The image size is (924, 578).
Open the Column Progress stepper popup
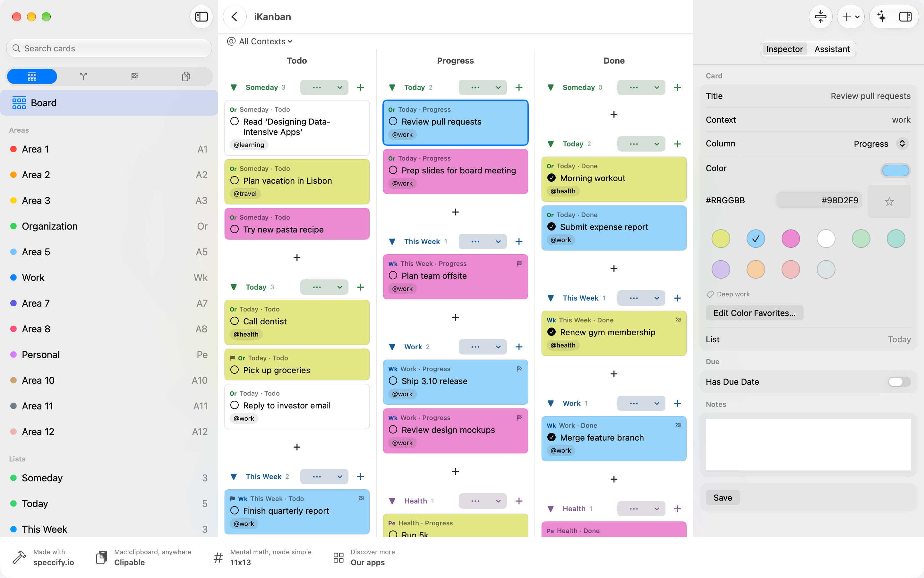tap(902, 144)
